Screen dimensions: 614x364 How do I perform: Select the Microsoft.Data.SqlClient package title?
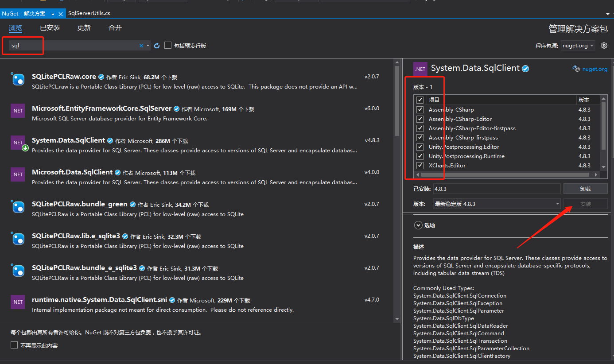click(x=72, y=172)
